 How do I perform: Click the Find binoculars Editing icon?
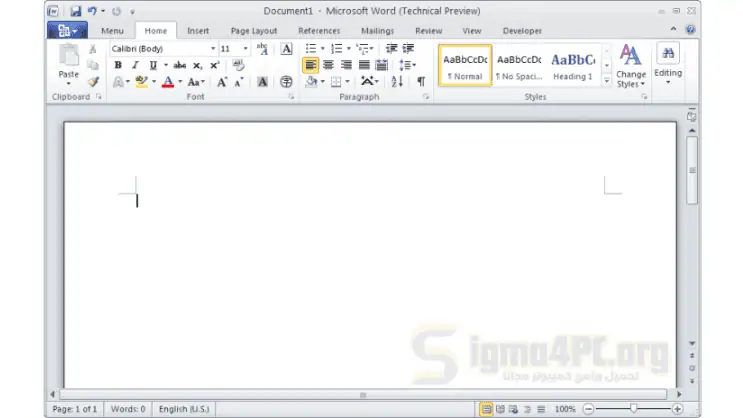tap(668, 53)
